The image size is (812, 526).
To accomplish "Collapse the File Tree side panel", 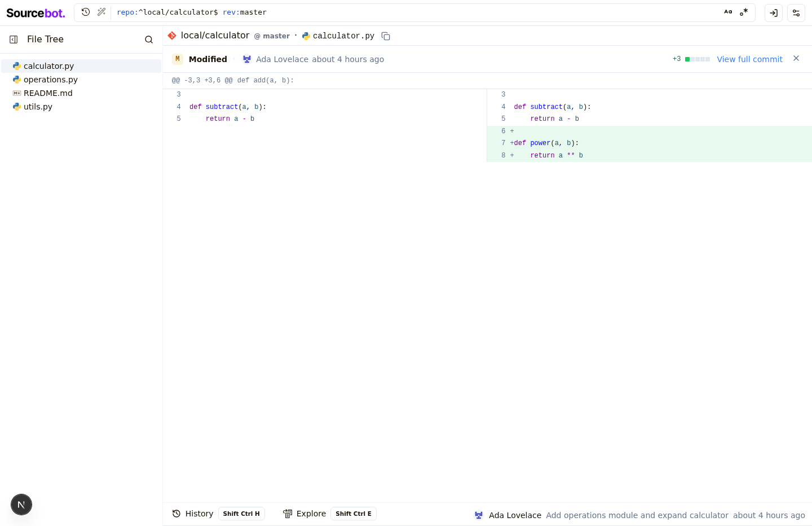I will [14, 40].
